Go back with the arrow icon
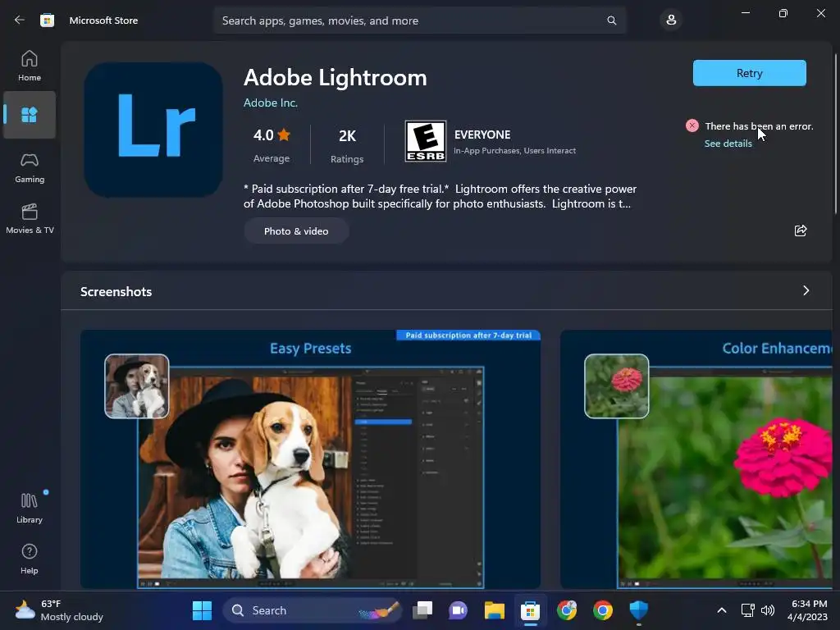The image size is (840, 630). pos(20,20)
